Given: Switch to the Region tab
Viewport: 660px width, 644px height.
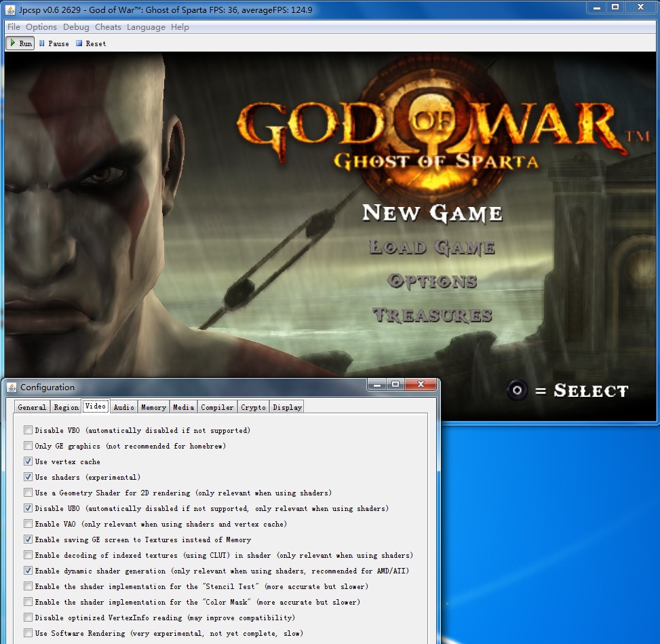Looking at the screenshot, I should tap(66, 407).
